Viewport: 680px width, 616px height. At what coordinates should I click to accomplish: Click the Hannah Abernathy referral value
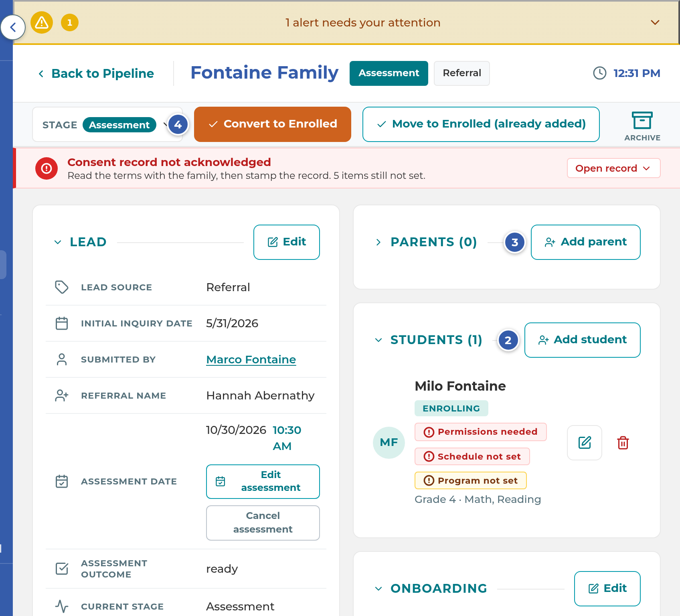tap(260, 395)
